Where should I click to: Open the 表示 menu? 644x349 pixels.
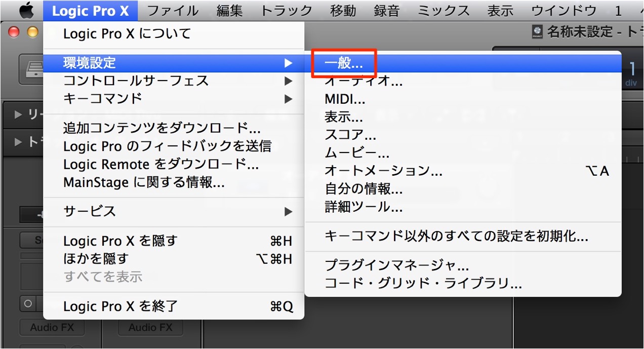click(500, 11)
